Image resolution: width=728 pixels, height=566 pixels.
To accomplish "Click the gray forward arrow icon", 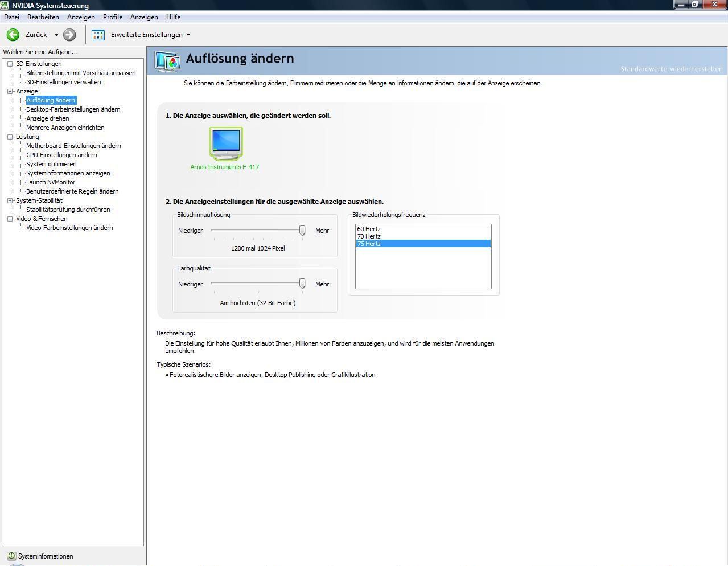I will coord(69,35).
